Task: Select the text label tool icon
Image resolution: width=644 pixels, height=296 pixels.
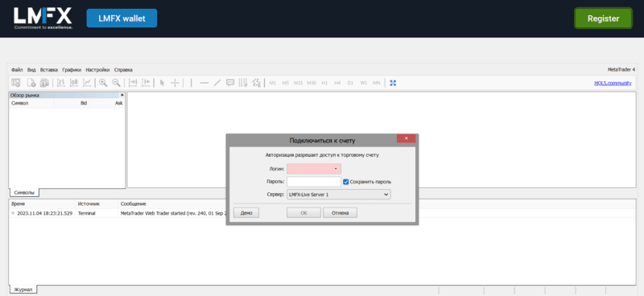Action: (x=230, y=83)
